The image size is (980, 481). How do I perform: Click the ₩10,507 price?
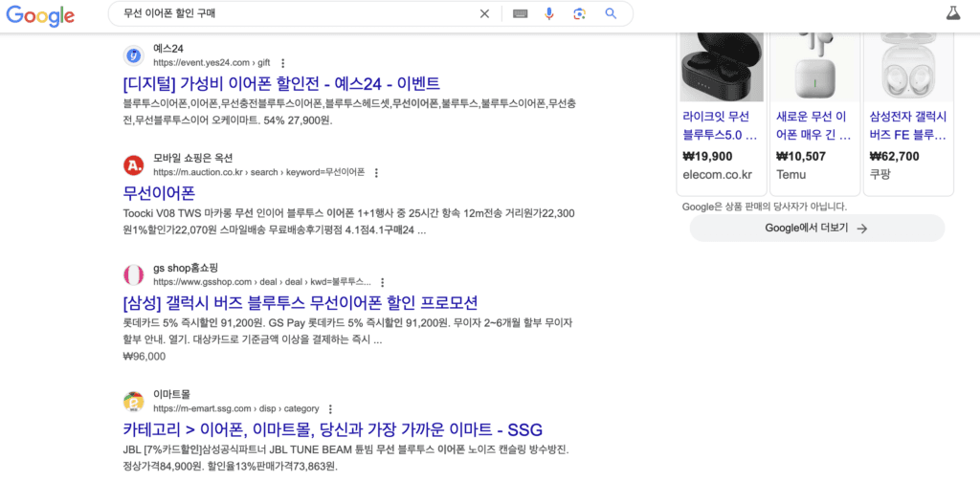(x=801, y=156)
